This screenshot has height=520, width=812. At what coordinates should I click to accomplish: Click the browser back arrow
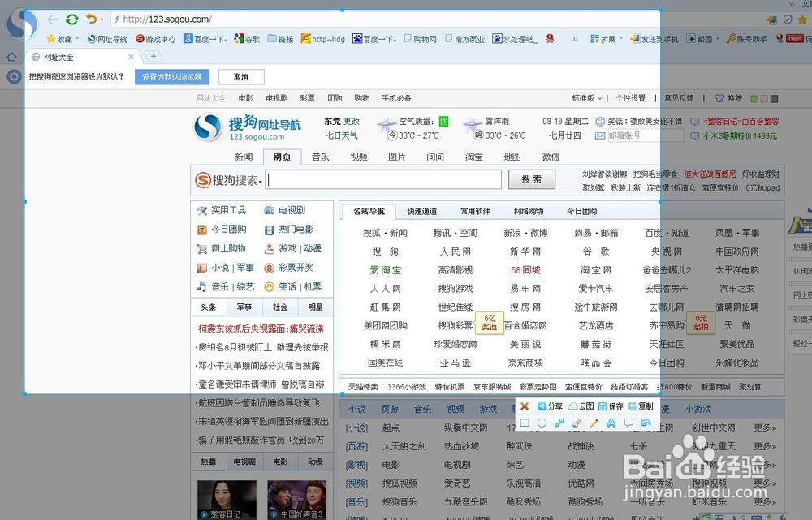click(x=52, y=19)
